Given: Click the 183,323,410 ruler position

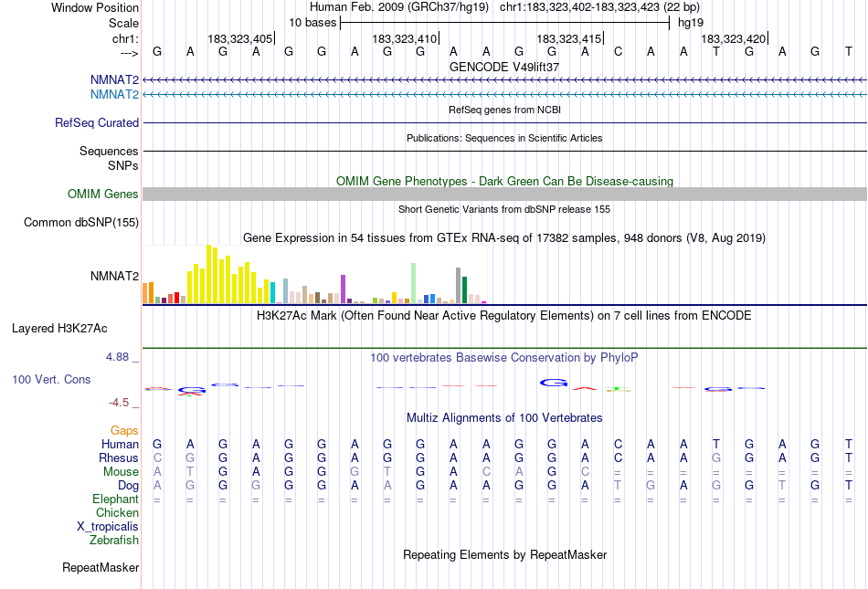Looking at the screenshot, I should (x=404, y=38).
